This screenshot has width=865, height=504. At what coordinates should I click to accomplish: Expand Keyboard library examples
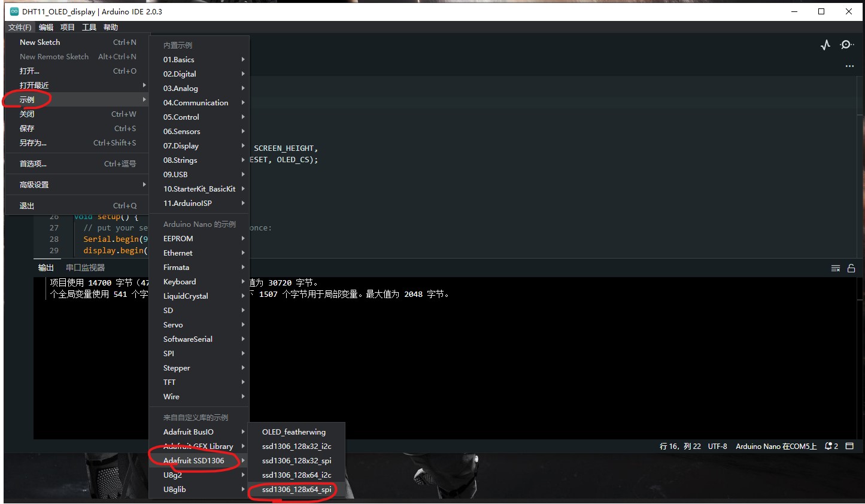199,282
